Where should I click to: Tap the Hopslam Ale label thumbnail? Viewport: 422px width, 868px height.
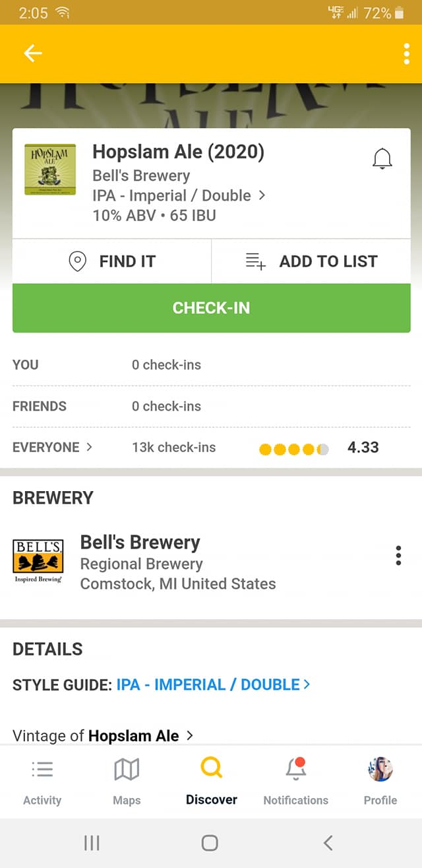50,170
